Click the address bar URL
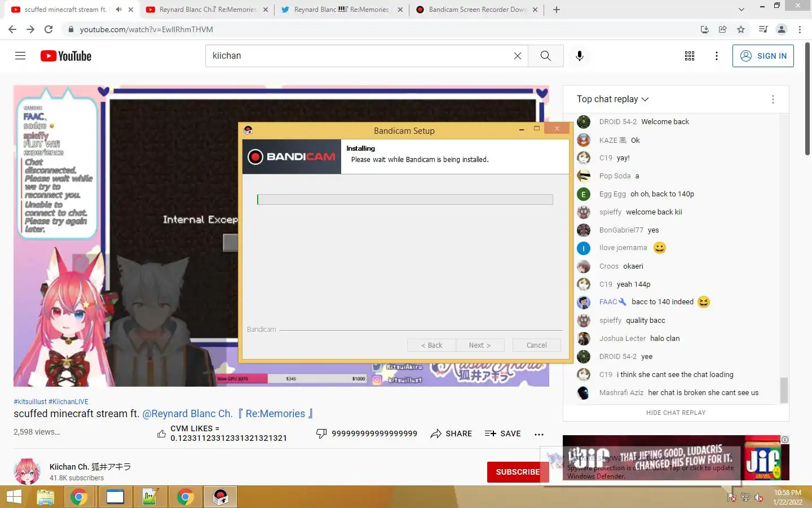The height and width of the screenshot is (508, 812). [x=147, y=29]
